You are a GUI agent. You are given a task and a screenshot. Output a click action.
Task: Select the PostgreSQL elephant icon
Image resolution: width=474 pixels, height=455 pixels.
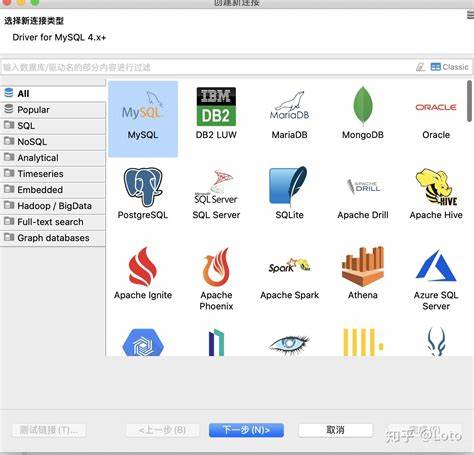pos(143,187)
